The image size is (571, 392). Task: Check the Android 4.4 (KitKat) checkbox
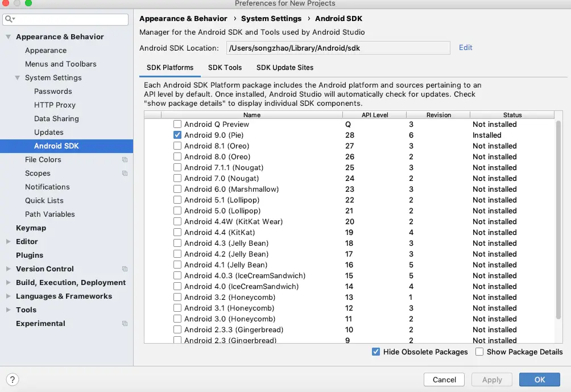click(177, 233)
